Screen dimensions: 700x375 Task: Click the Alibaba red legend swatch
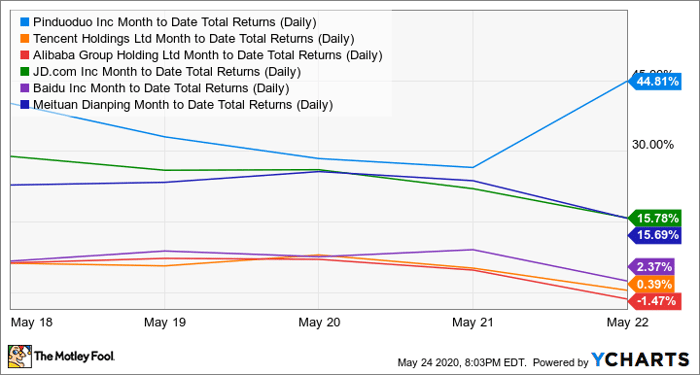[25, 55]
